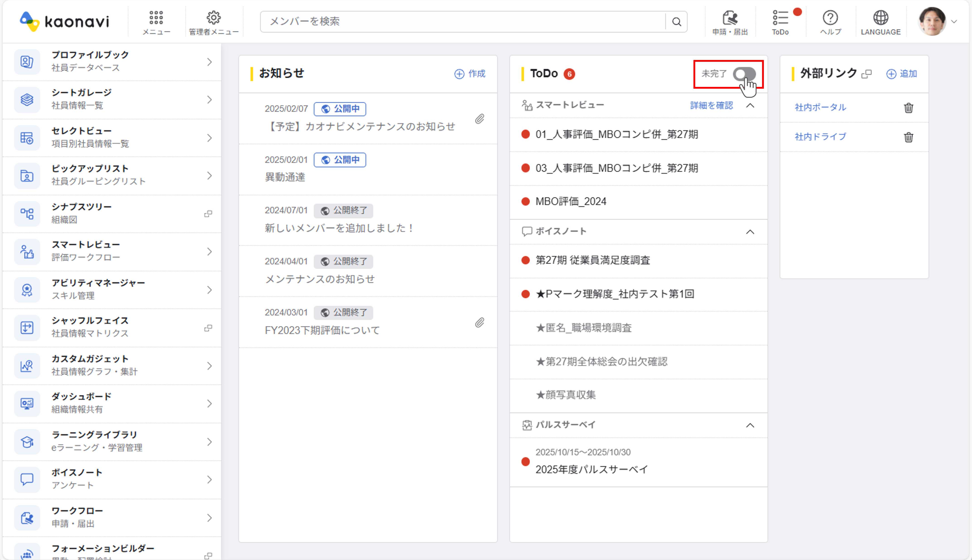Image resolution: width=972 pixels, height=560 pixels.
Task: Click the メンバーを検索 search field
Action: tap(462, 21)
